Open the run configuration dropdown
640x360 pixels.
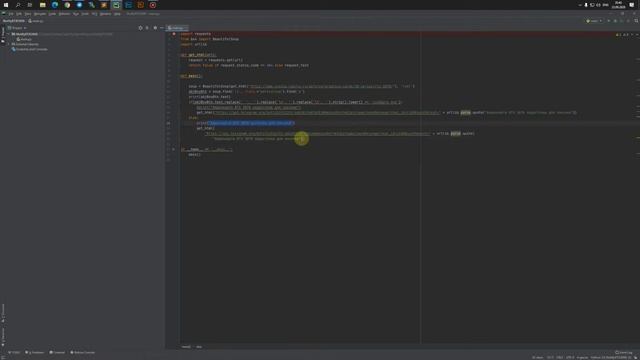(x=594, y=21)
